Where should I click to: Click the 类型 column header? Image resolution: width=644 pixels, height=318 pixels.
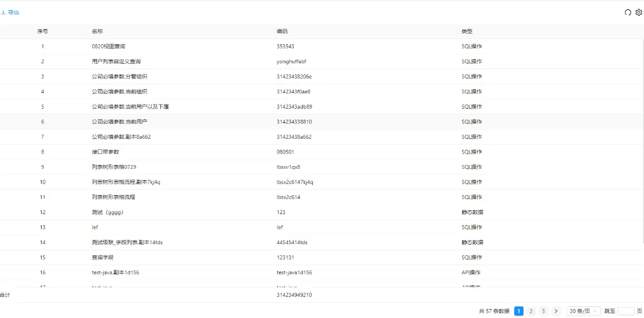pyautogui.click(x=467, y=32)
